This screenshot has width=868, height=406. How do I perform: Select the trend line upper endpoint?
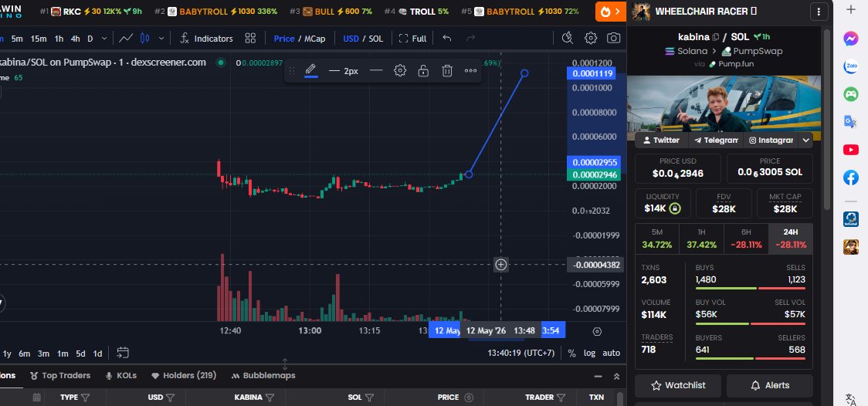tap(524, 73)
